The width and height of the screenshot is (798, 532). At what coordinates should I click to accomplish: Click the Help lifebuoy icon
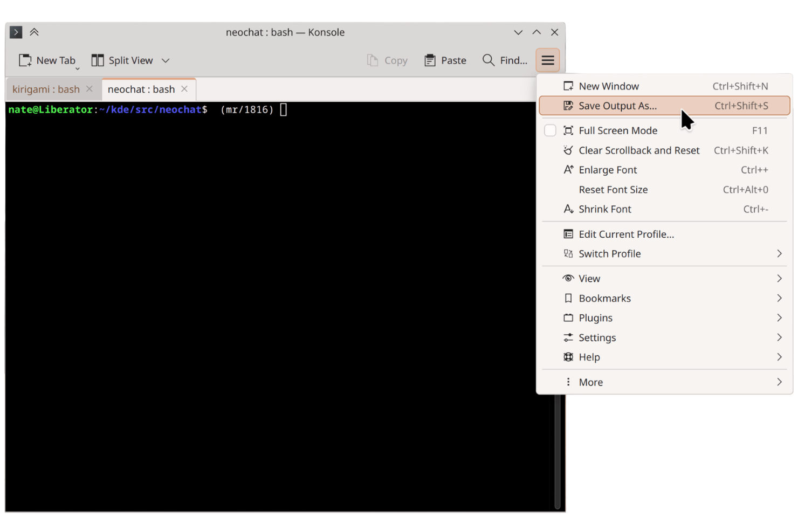568,357
